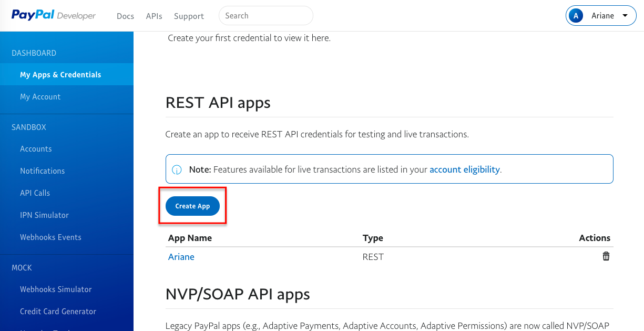Screen dimensions: 644x331
Task: Click the PayPal Developer logo
Action: [54, 15]
